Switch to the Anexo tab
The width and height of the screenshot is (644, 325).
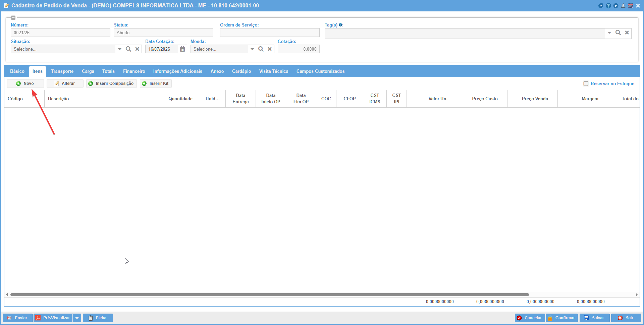pos(217,71)
